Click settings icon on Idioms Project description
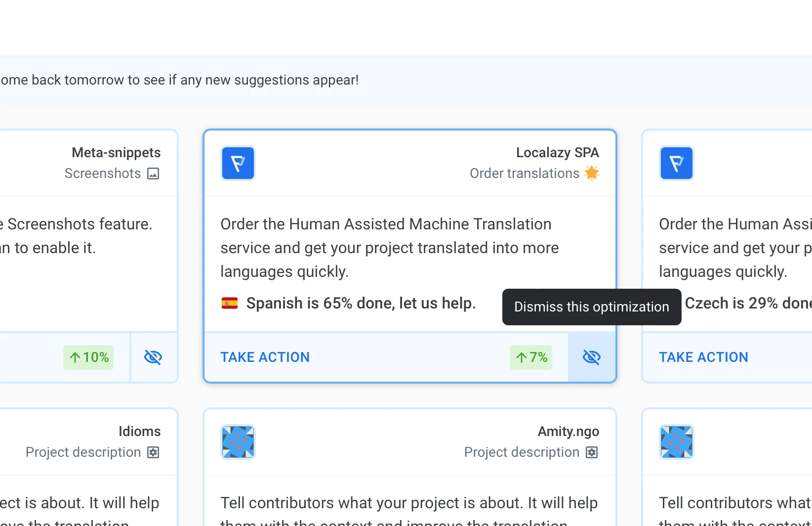Viewport: 812px width, 526px height. click(x=153, y=452)
